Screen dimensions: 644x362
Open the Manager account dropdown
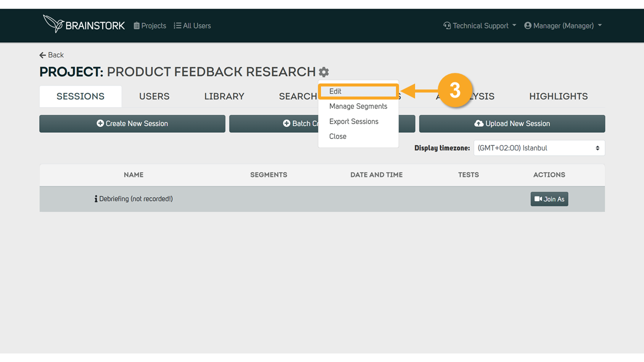pyautogui.click(x=562, y=26)
